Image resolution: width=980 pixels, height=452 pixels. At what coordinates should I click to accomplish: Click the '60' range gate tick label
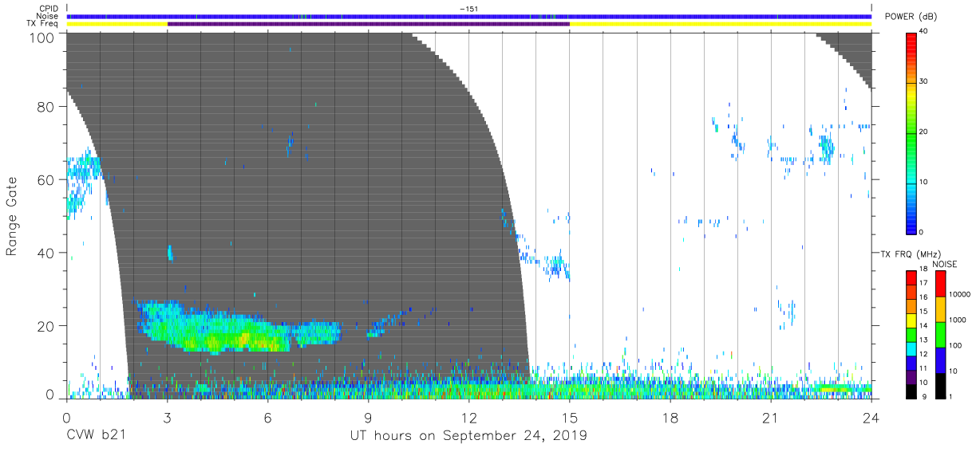pyautogui.click(x=45, y=180)
